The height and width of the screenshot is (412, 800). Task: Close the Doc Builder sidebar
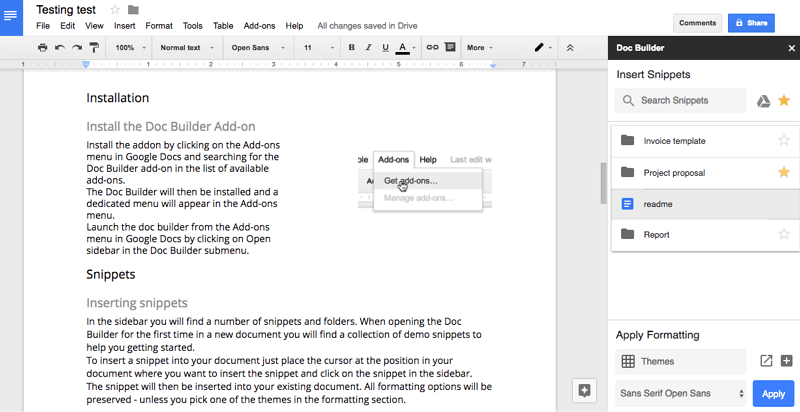(791, 48)
